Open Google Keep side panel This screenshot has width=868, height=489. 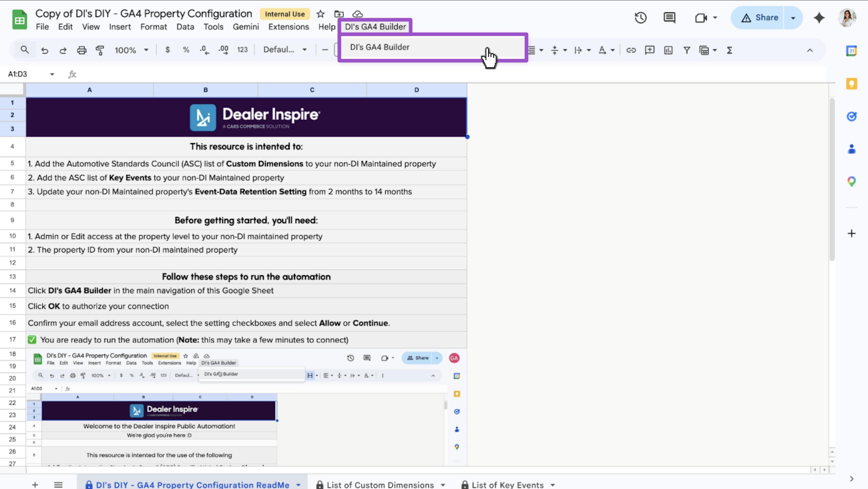pyautogui.click(x=851, y=83)
